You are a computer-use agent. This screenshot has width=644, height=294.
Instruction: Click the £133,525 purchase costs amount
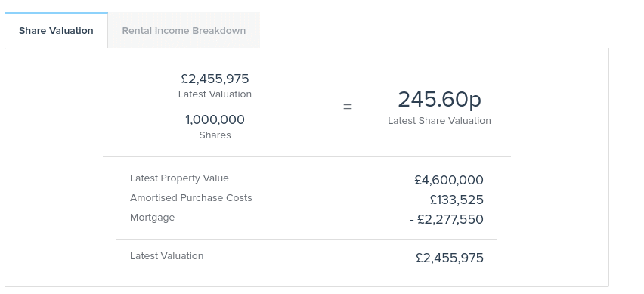coord(457,200)
